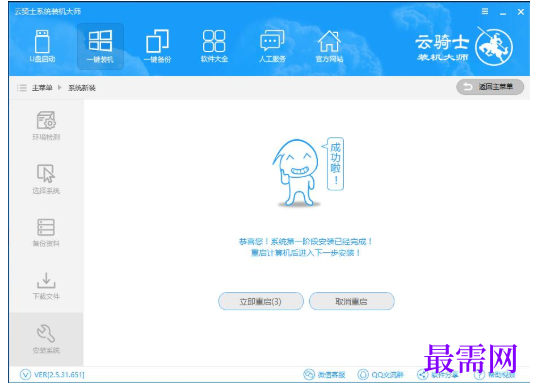Click the version VER[2.5.31.651] label
536x390 pixels.
(x=59, y=375)
